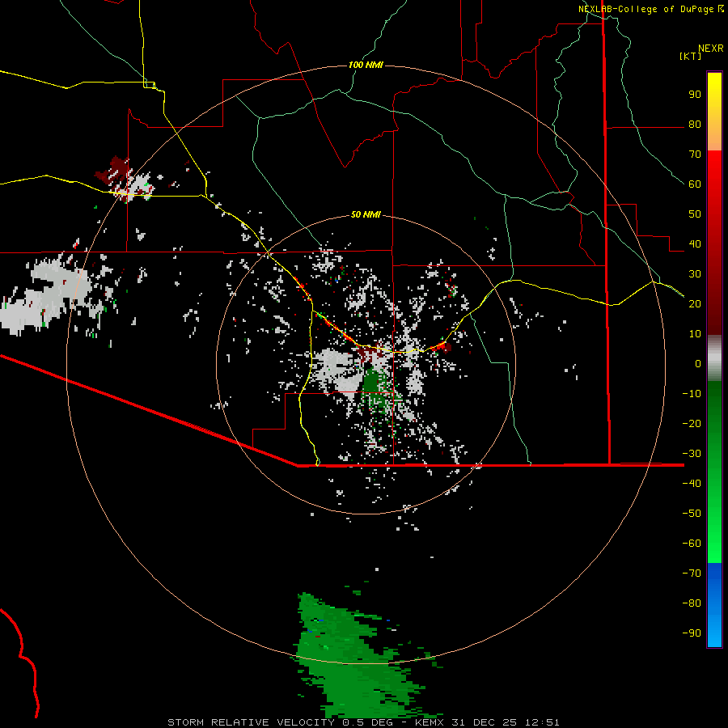Click the dark red echo in the upper left
This screenshot has width=728, height=728.
[114, 171]
